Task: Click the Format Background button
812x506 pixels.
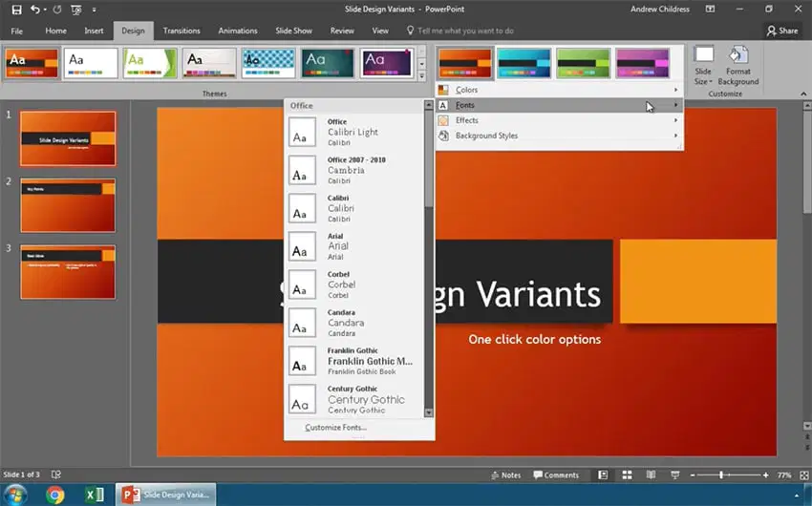Action: (737, 66)
